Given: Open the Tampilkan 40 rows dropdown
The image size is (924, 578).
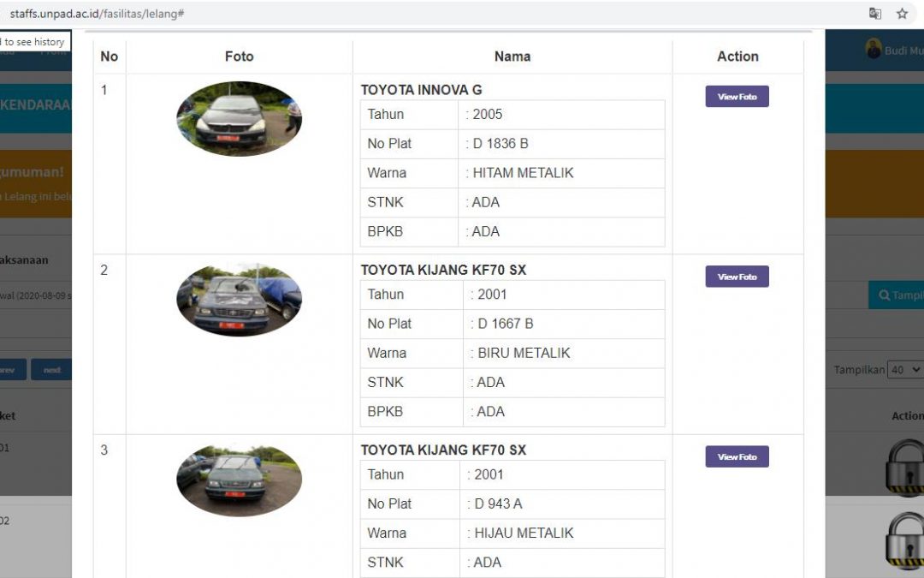Looking at the screenshot, I should point(905,370).
